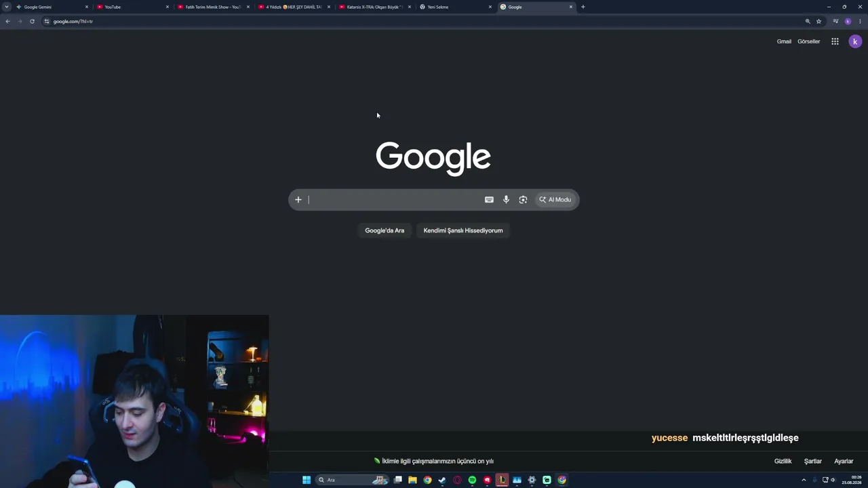The width and height of the screenshot is (868, 488).
Task: Open the Ayarlar footer menu
Action: point(844,461)
